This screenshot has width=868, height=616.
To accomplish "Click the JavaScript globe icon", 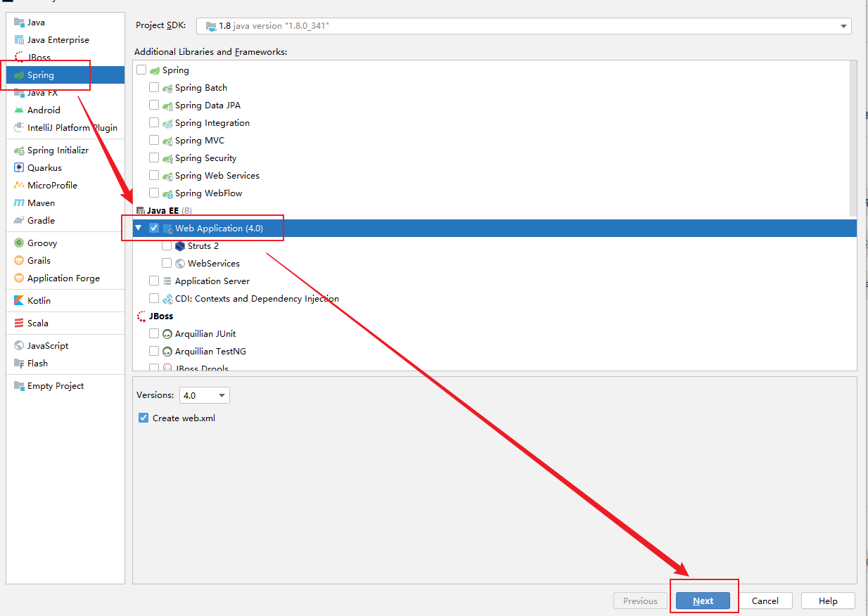I will click(x=19, y=346).
